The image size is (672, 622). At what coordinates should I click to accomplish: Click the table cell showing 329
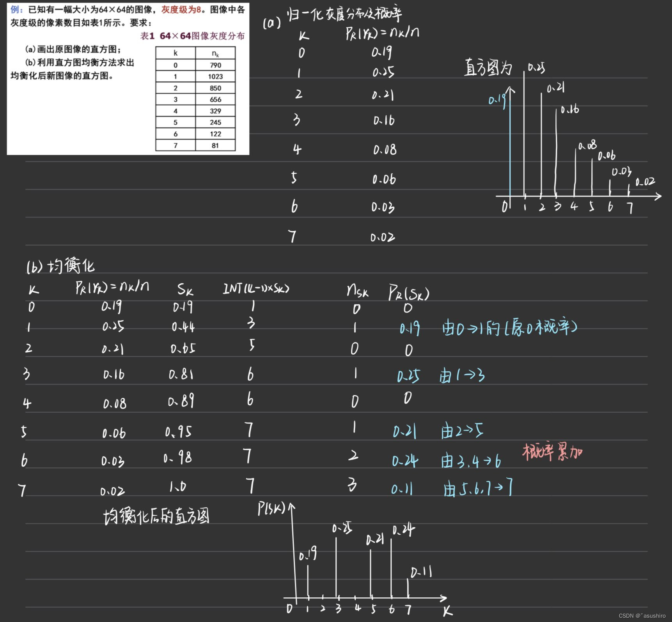pos(215,111)
